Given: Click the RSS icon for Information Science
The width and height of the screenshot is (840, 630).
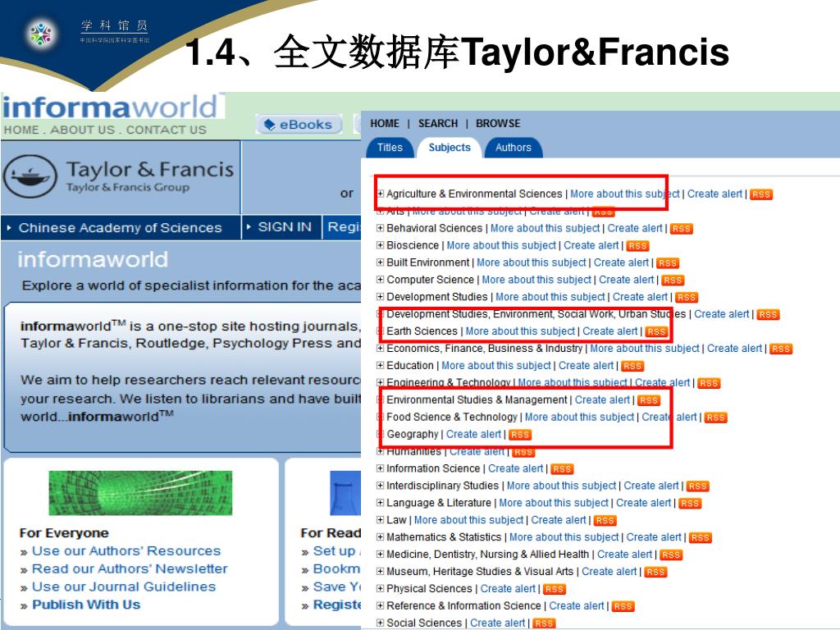Looking at the screenshot, I should coord(562,468).
